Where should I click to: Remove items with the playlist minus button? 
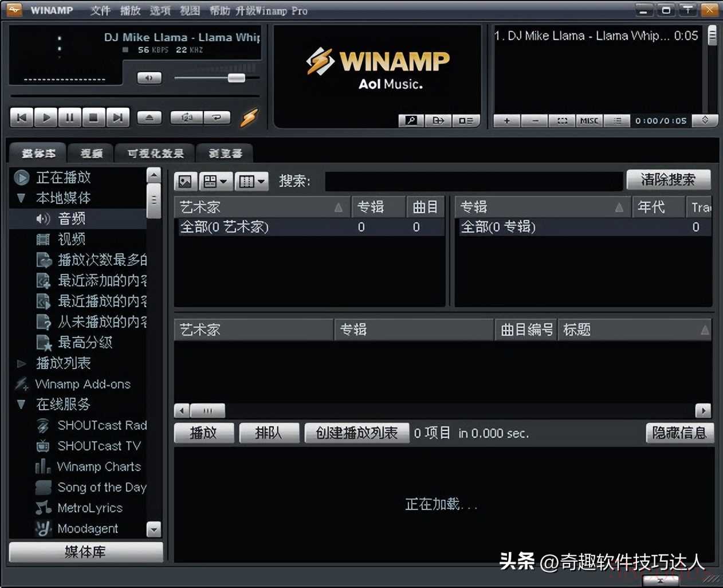tap(535, 120)
